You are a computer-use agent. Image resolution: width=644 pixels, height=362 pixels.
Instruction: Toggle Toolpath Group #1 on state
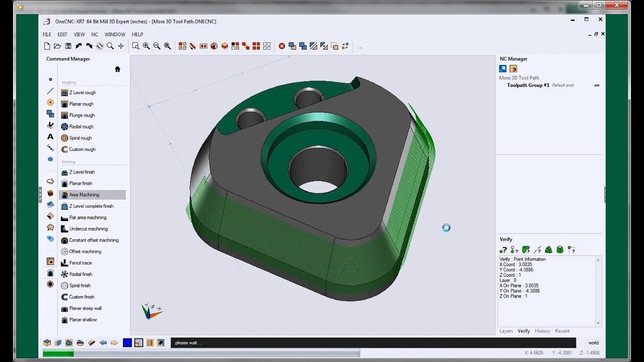coord(597,85)
